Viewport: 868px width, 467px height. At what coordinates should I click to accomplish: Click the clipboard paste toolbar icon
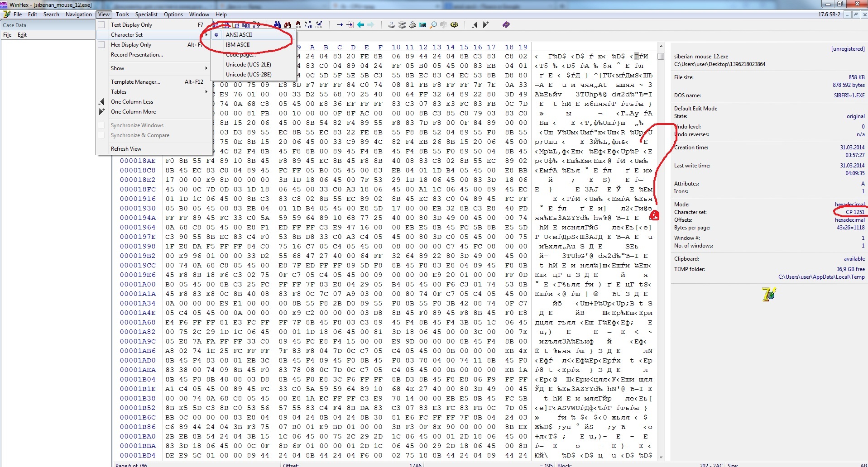tap(236, 25)
